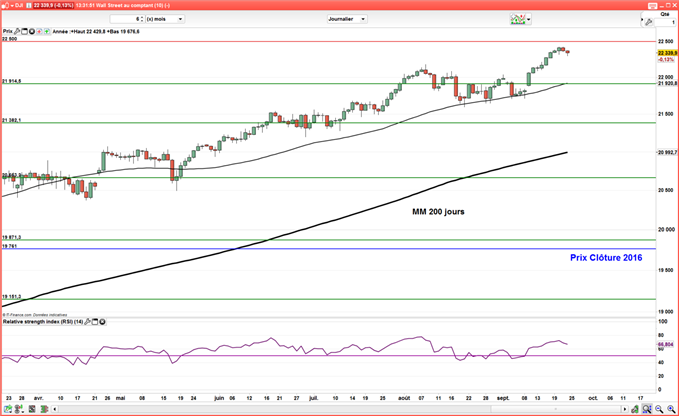Screen dimensions: 679x416
Task: Click the scrollbar left arrow
Action: [x=55, y=409]
